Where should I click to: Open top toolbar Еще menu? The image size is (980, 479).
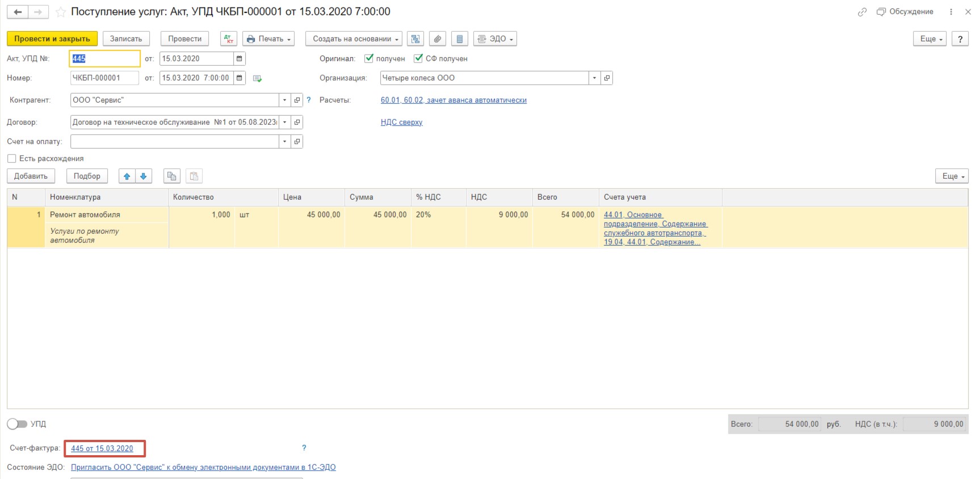[929, 39]
